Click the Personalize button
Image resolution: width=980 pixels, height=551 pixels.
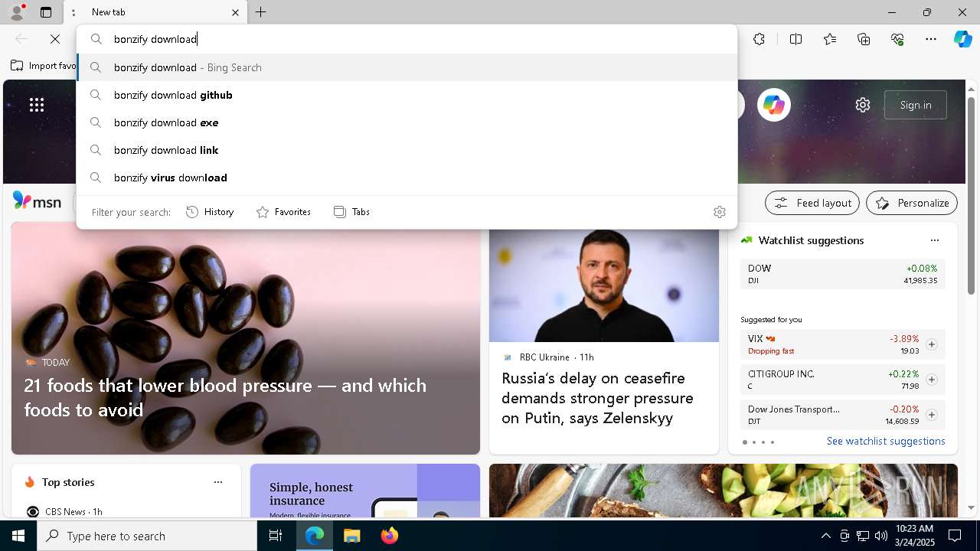click(912, 203)
